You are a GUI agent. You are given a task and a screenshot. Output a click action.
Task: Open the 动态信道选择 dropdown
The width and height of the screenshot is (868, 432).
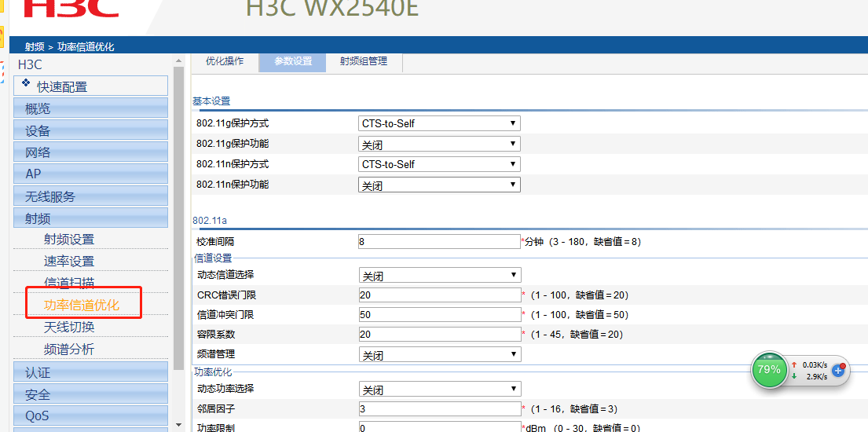coord(439,275)
